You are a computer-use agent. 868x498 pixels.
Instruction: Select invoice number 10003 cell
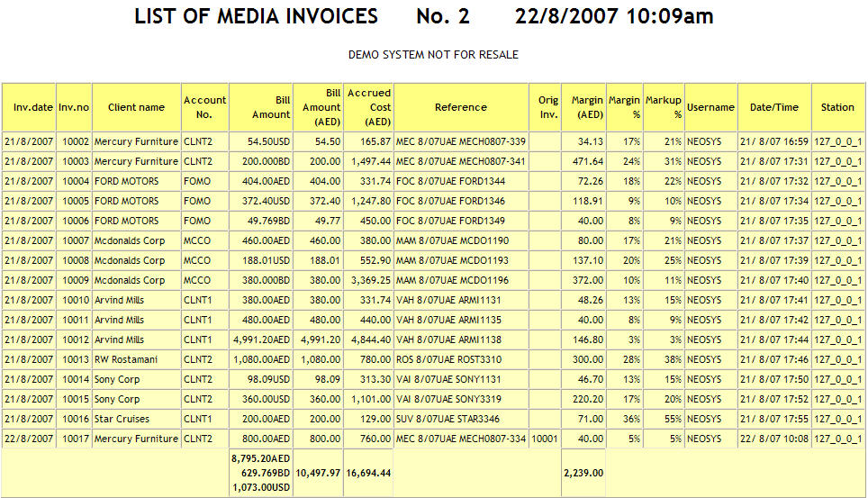point(74,162)
